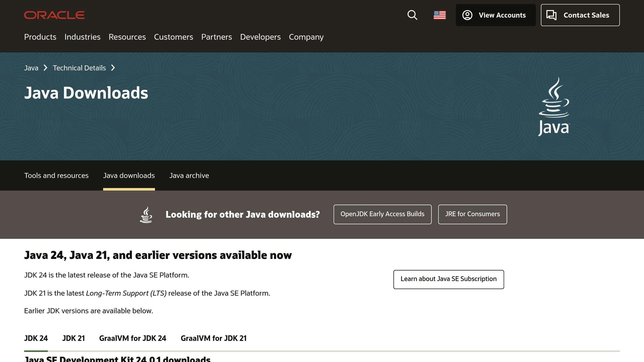This screenshot has width=644, height=362.
Task: Open the Products menu
Action: tap(40, 37)
